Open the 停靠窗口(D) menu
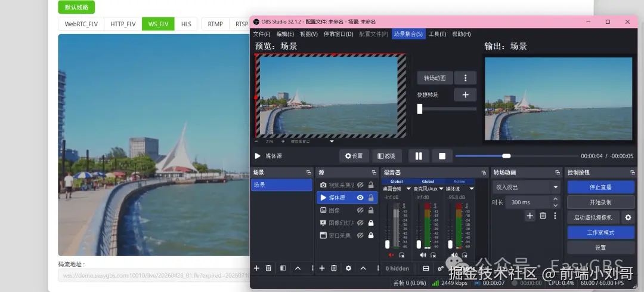Screen dimensions: 644x292 coord(339,34)
